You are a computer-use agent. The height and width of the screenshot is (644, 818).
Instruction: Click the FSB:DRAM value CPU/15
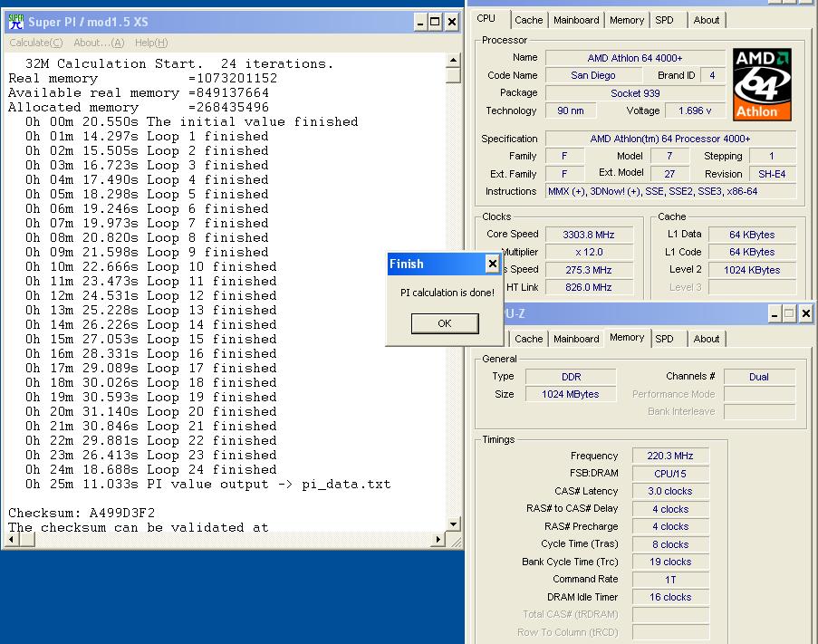click(670, 474)
